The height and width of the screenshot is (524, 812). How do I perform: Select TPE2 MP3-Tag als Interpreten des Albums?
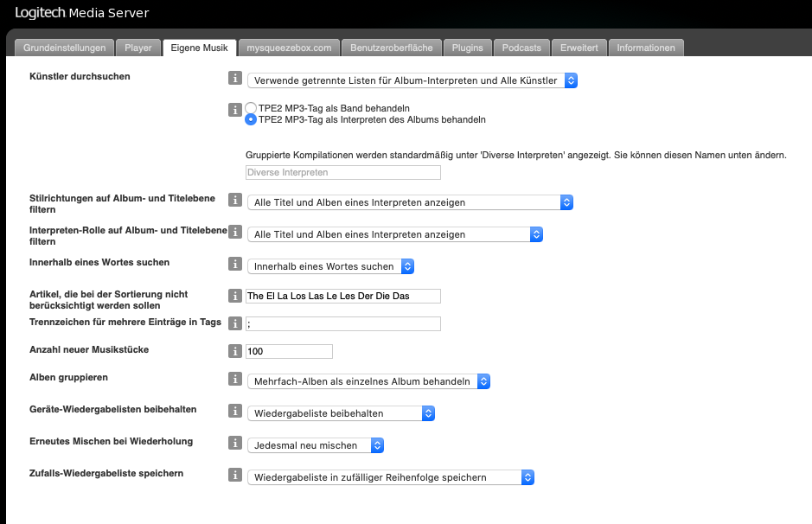point(251,120)
